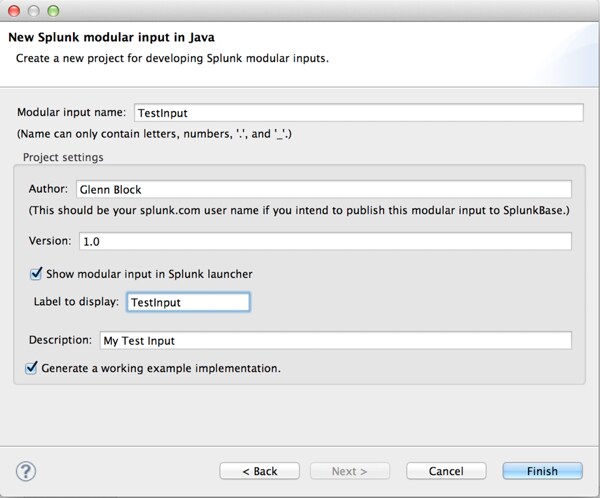The width and height of the screenshot is (600, 498).
Task: Select the Label to display text box
Action: [x=188, y=302]
